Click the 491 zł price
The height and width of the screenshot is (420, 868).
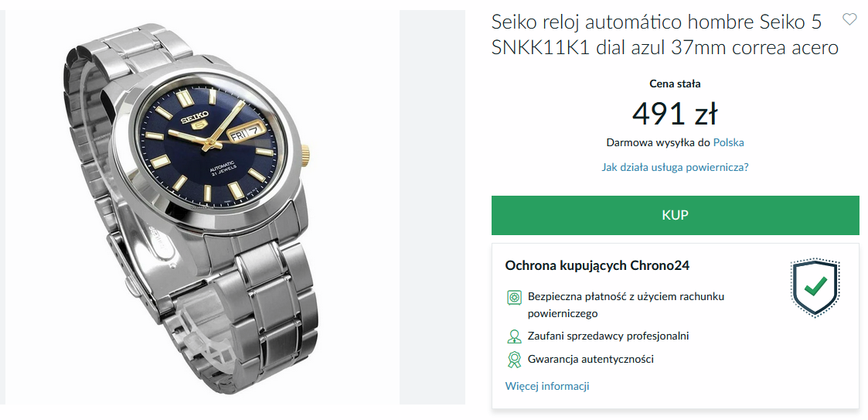[675, 114]
